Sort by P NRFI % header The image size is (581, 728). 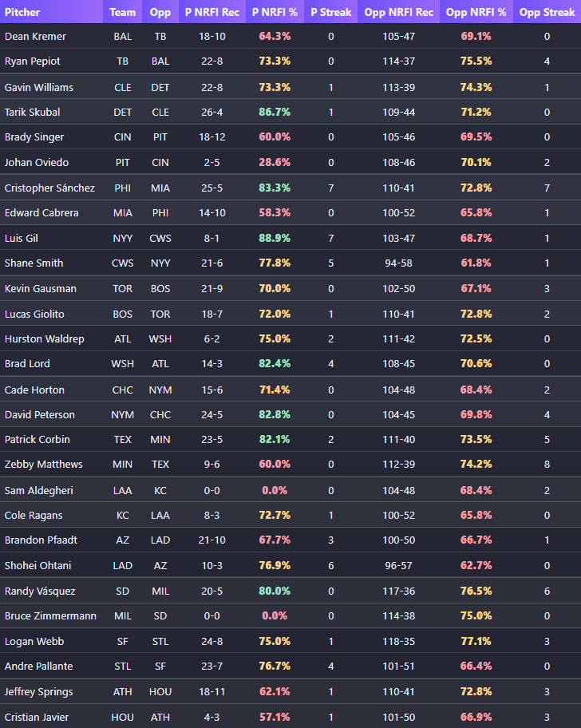coord(275,12)
